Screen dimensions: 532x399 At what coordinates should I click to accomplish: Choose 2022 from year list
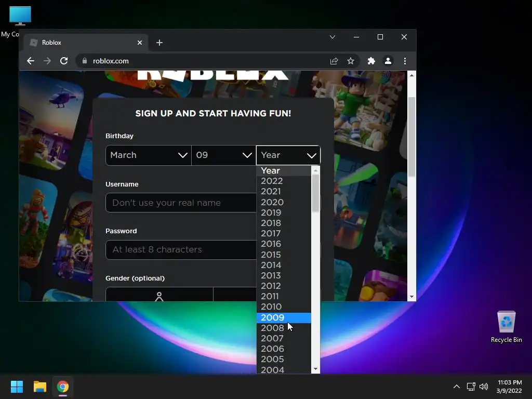click(x=284, y=181)
